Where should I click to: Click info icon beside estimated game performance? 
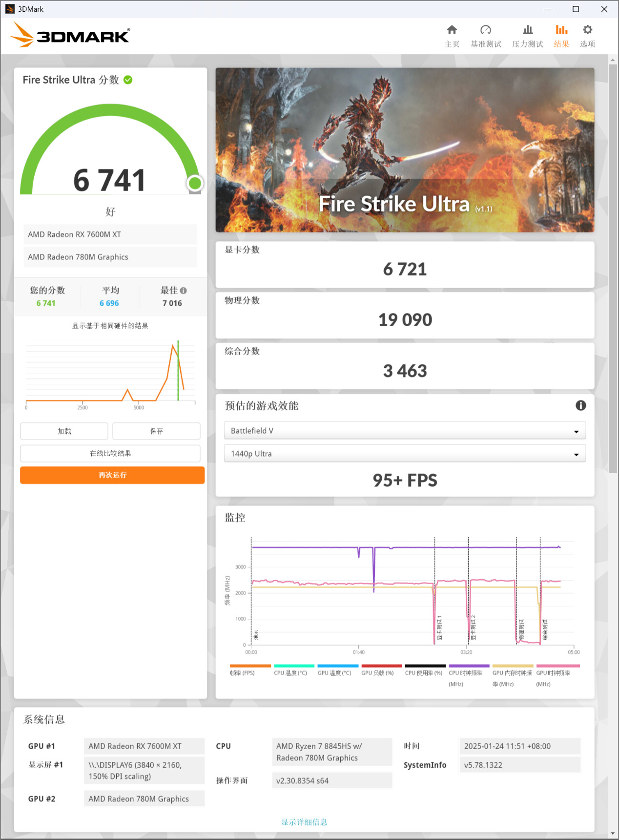(580, 405)
